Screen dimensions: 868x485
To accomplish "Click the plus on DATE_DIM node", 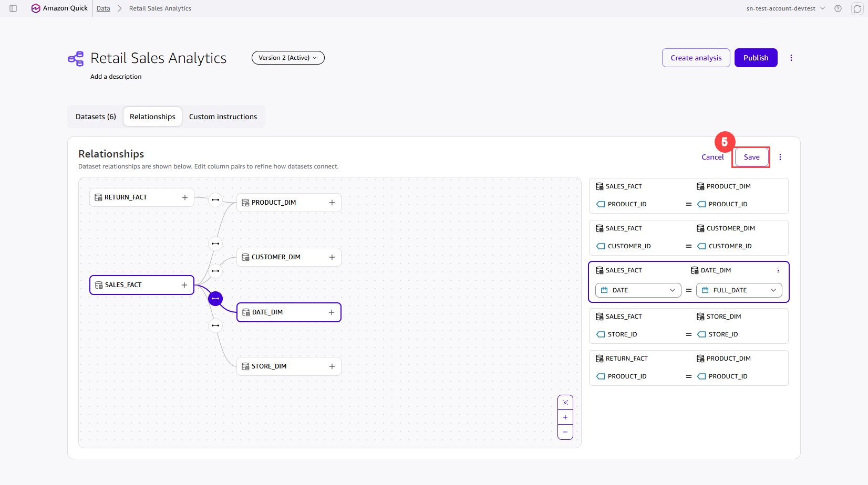I will 331,312.
